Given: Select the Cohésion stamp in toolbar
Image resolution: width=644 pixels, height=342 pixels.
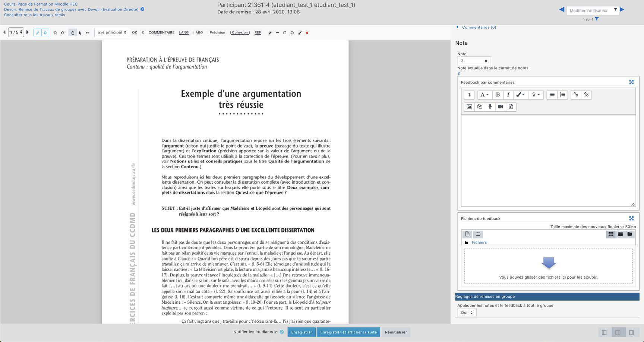Looking at the screenshot, I should pos(240,32).
